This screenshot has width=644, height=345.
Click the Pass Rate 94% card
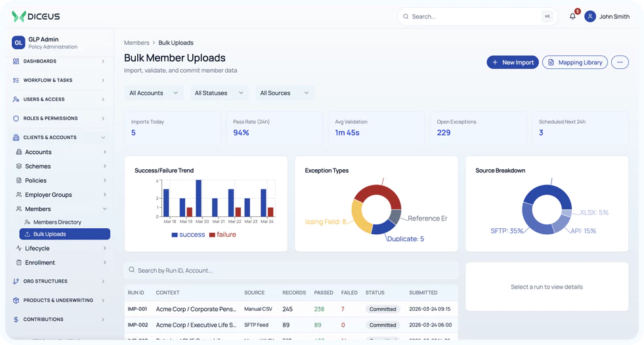274,128
